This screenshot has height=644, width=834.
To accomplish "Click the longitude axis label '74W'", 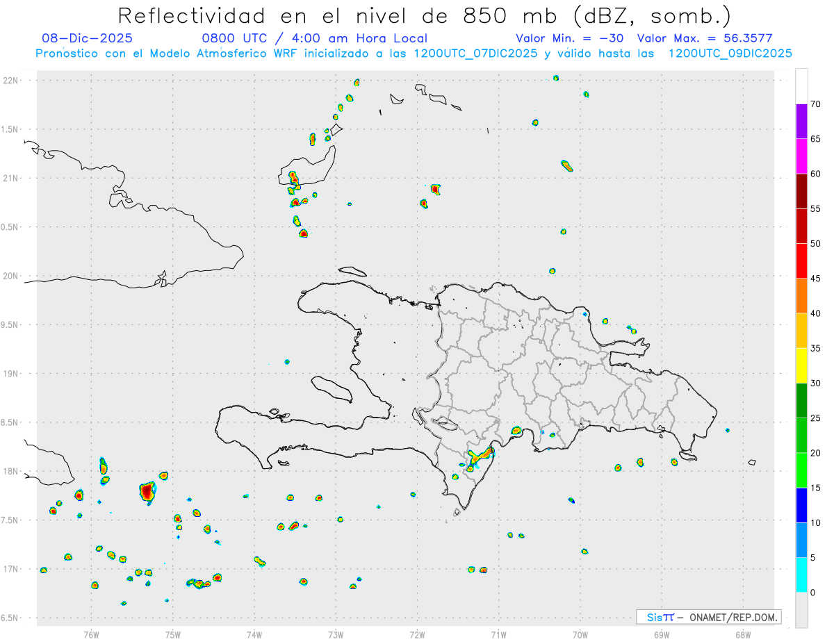I will click(254, 634).
